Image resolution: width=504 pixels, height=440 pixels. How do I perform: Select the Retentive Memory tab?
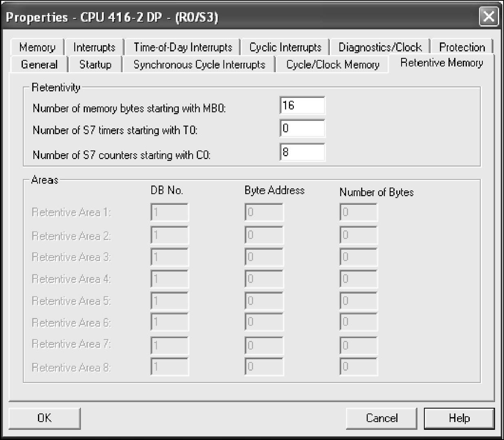442,63
